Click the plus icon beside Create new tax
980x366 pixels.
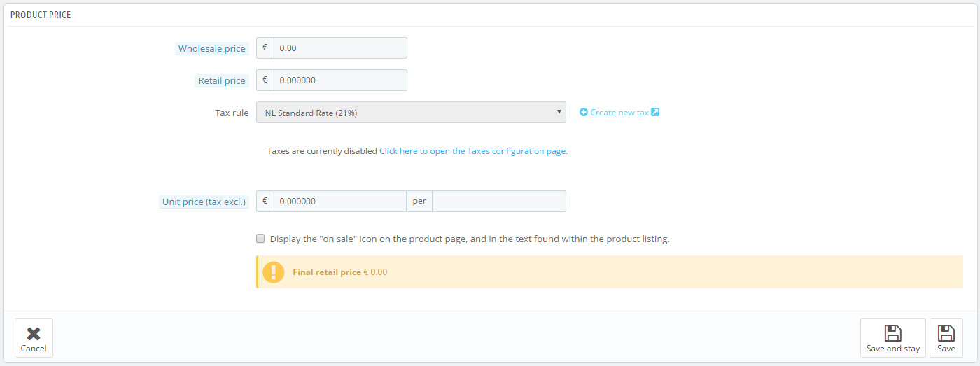click(x=584, y=112)
